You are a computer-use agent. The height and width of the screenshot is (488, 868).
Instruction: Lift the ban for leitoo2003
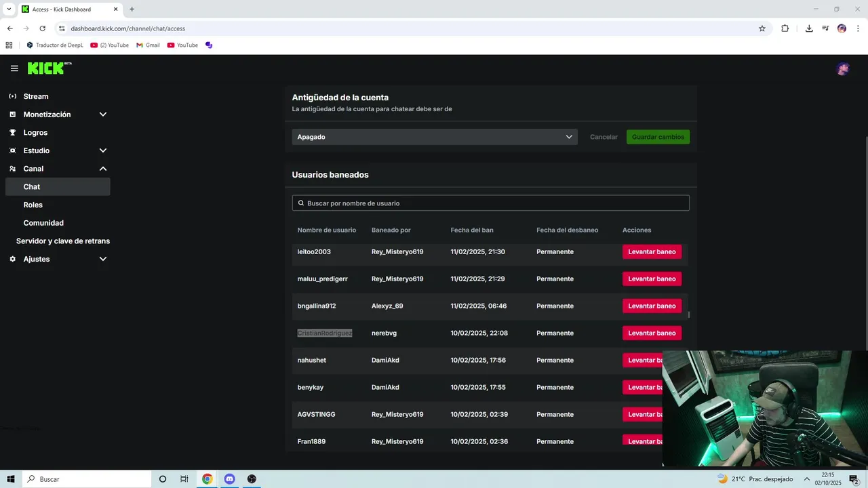pos(652,252)
